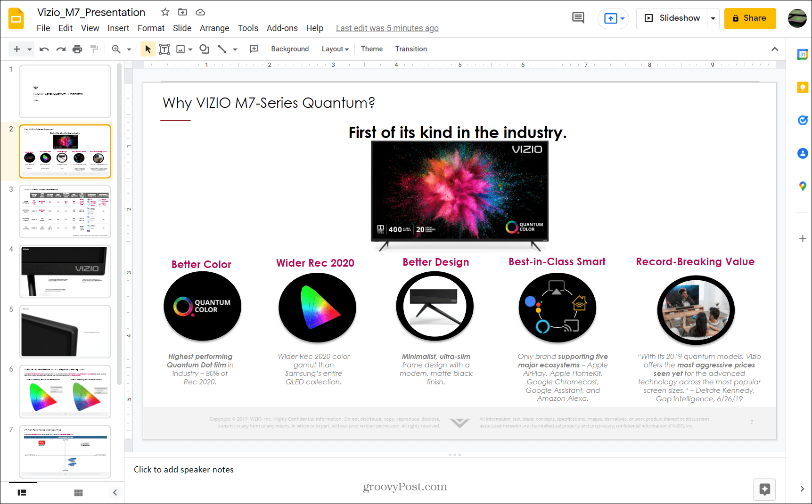
Task: Star the Vizio_M7_Presentation file
Action: tap(164, 12)
